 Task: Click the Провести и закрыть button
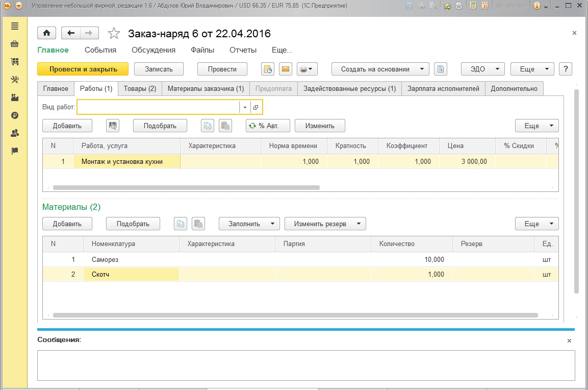click(x=83, y=69)
